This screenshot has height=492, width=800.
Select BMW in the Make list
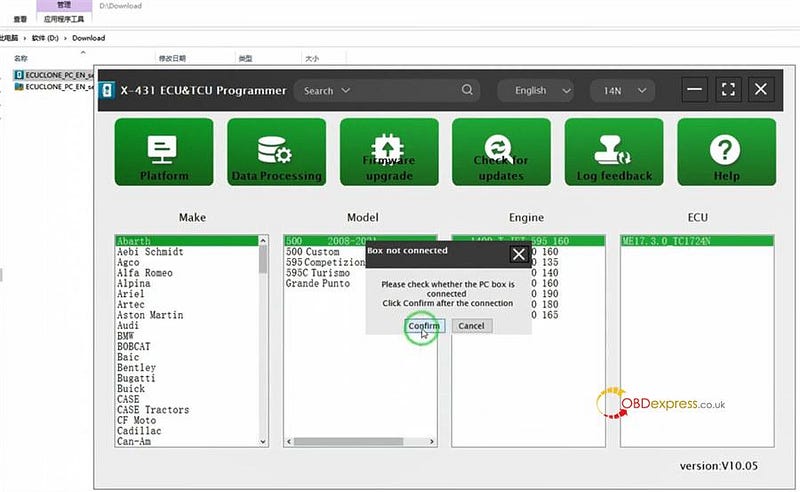point(187,336)
